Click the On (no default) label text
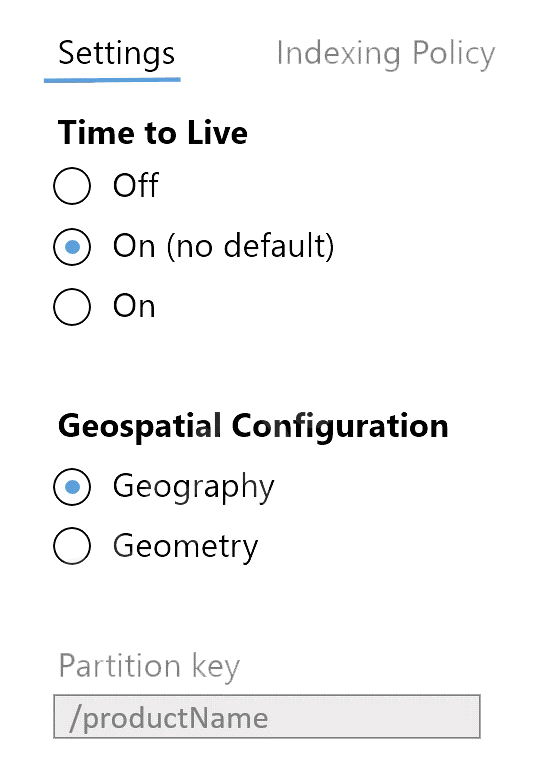557x768 pixels. [x=223, y=246]
